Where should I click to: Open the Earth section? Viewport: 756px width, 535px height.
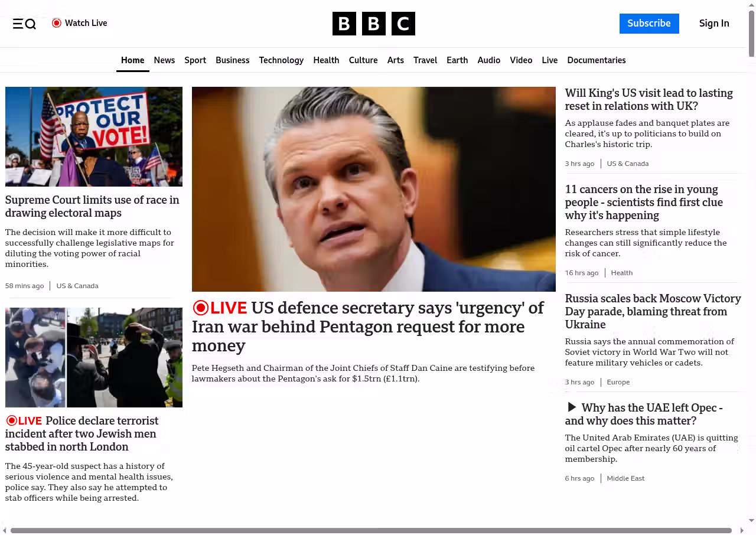457,60
